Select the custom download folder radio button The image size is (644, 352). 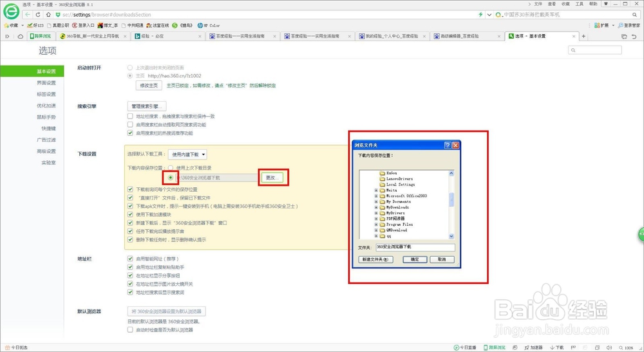tap(171, 178)
